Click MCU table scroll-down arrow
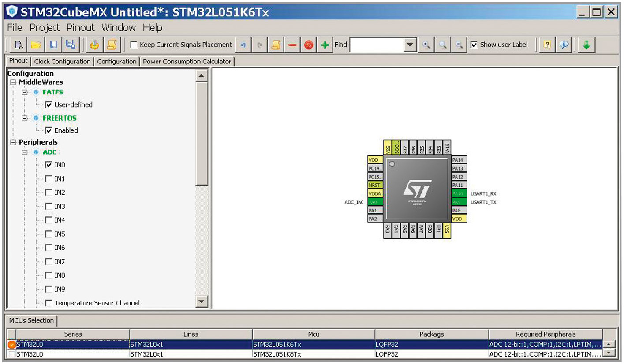The width and height of the screenshot is (624, 364). (x=609, y=353)
